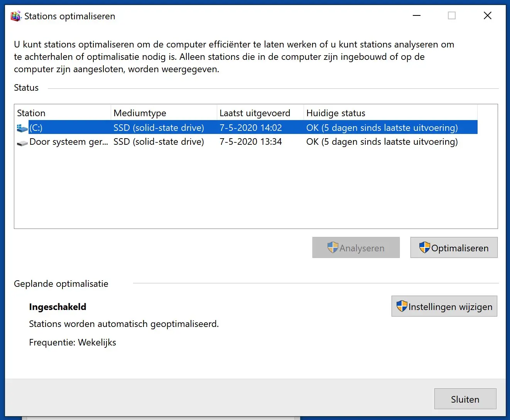Close dialog with Sluiten button
Viewport: 510px width, 420px height.
pyautogui.click(x=465, y=399)
